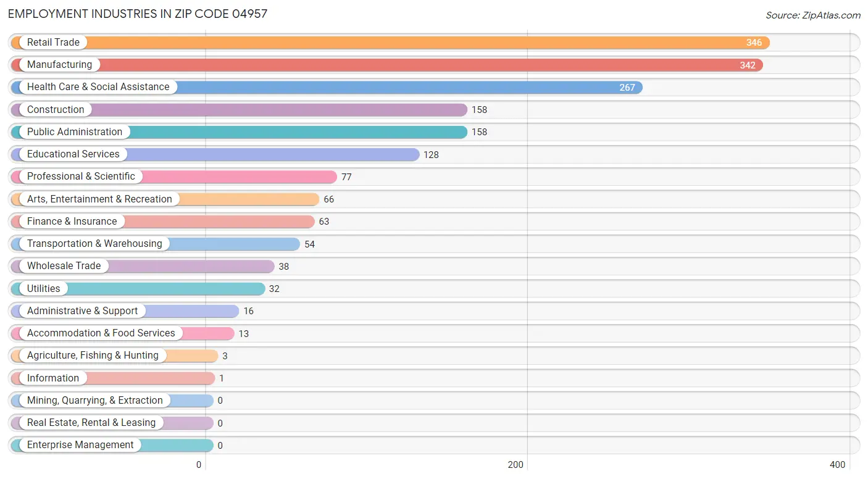Click the Arts & Recreation value 66

328,199
